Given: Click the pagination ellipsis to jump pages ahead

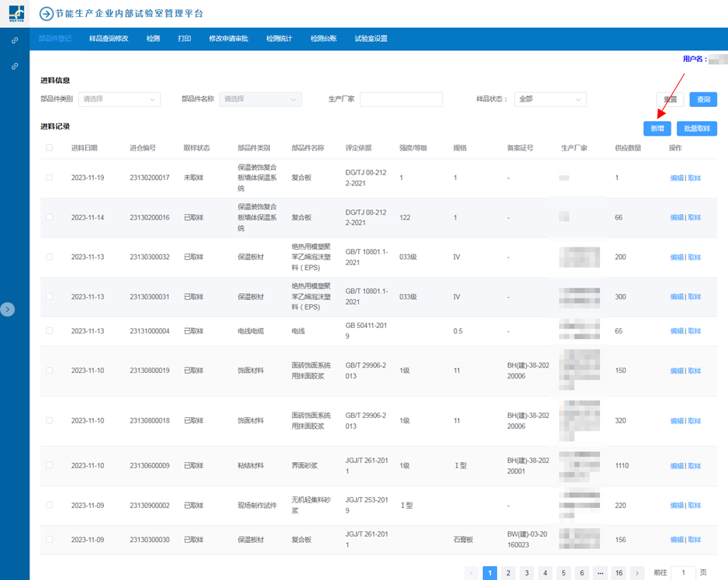Looking at the screenshot, I should click(x=600, y=573).
